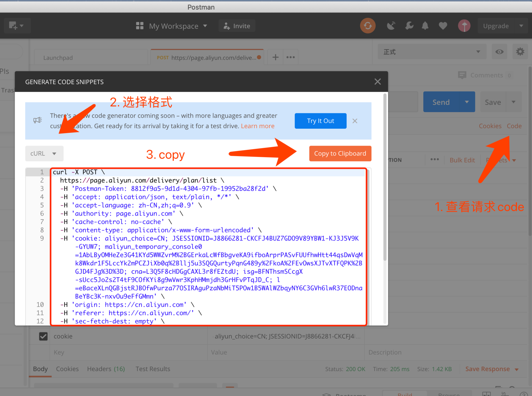The height and width of the screenshot is (396, 532).
Task: Expand the Send button dropdown arrow
Action: tap(467, 102)
